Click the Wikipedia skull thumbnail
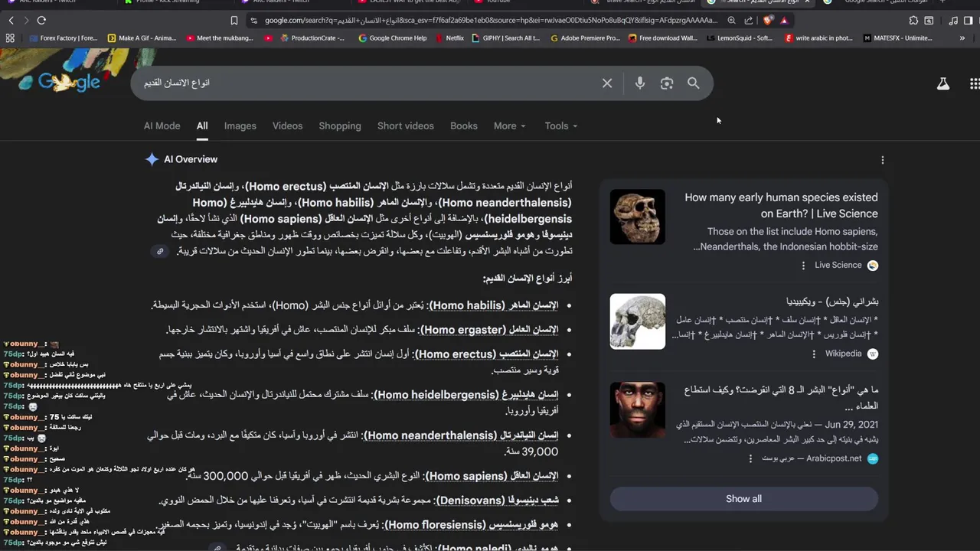Viewport: 980px width, 551px height. [638, 321]
